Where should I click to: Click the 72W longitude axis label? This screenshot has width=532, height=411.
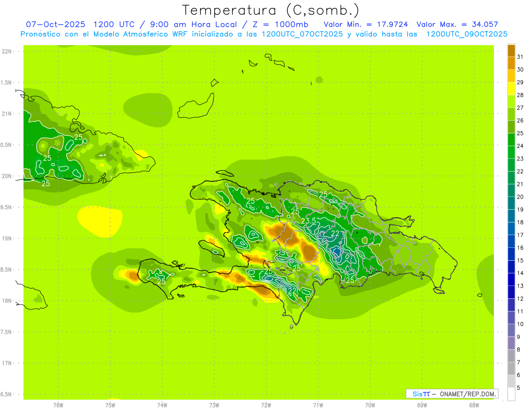266,405
